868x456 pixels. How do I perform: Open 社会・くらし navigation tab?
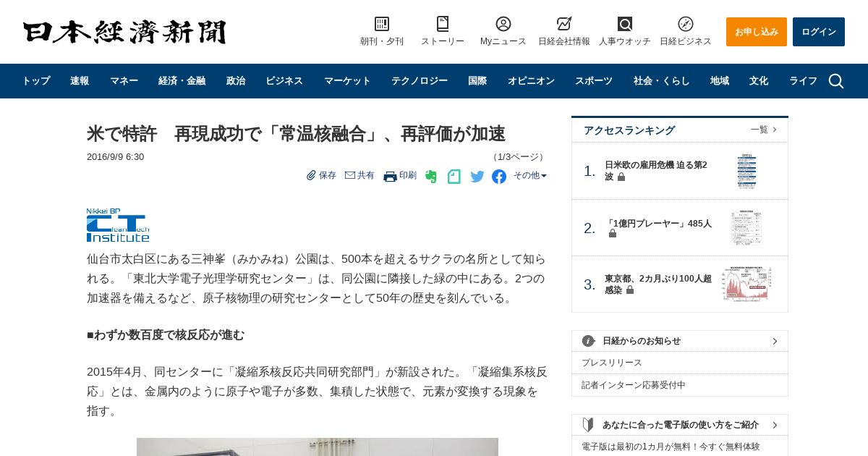[662, 81]
